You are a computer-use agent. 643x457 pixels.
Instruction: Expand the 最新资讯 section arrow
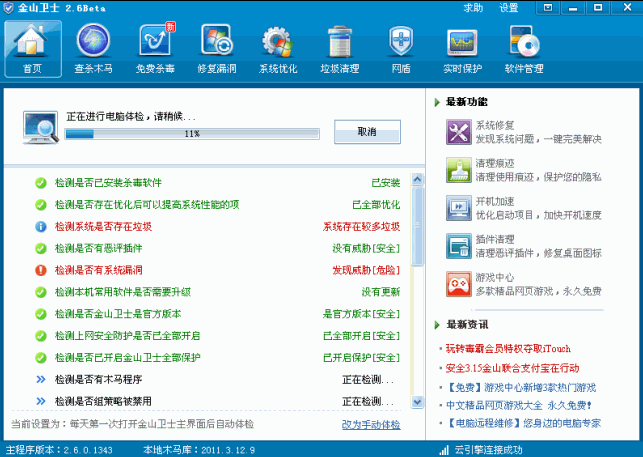(x=437, y=325)
